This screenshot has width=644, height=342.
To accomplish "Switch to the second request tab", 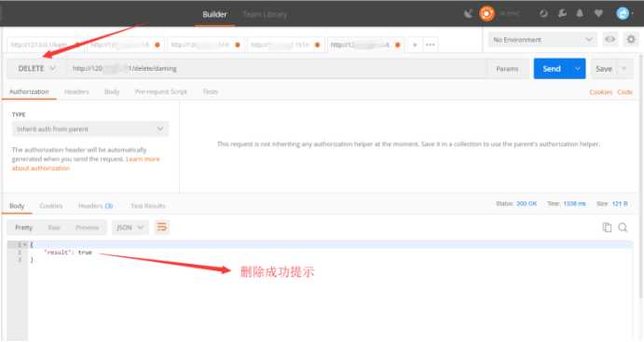I will pos(125,45).
